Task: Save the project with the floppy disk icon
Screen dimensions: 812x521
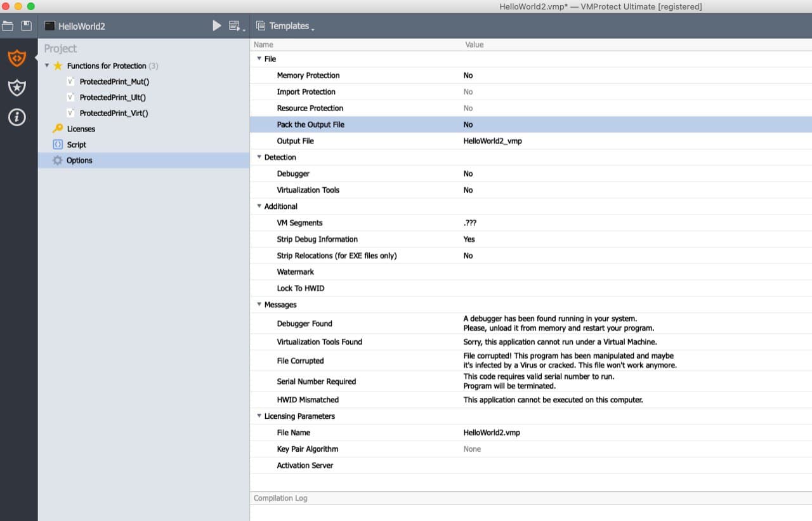Action: point(26,26)
